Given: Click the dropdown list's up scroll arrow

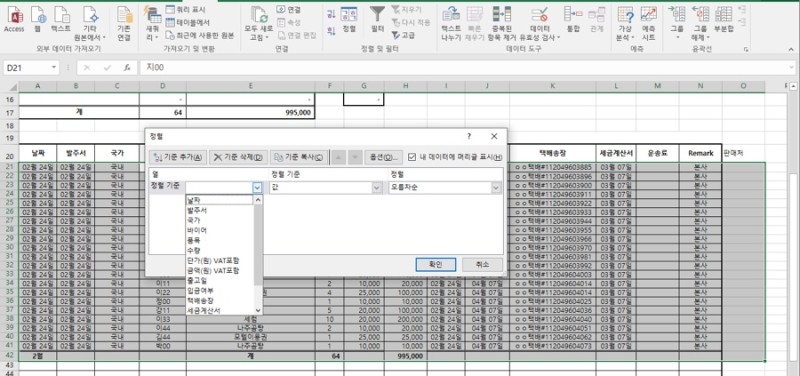Looking at the screenshot, I should point(258,200).
